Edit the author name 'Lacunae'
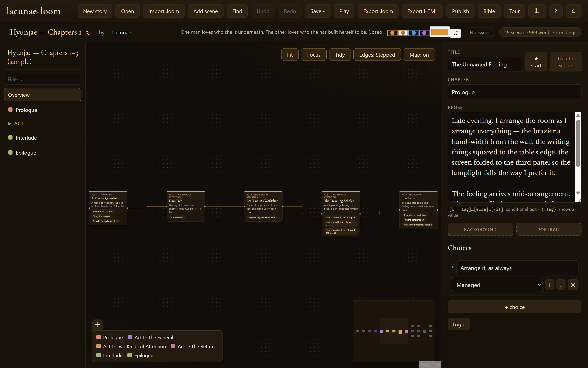The image size is (588, 368). [121, 32]
